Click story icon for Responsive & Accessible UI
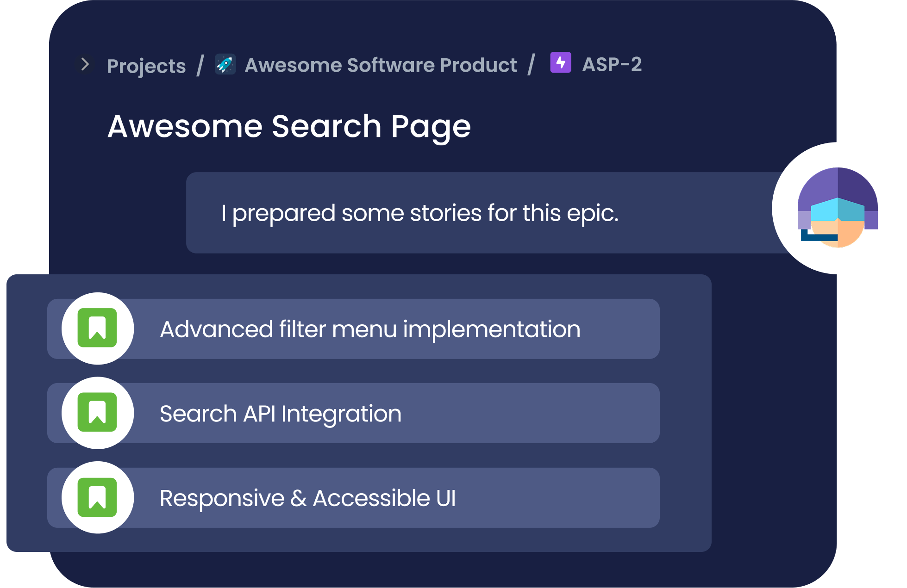The height and width of the screenshot is (588, 907). 97,497
